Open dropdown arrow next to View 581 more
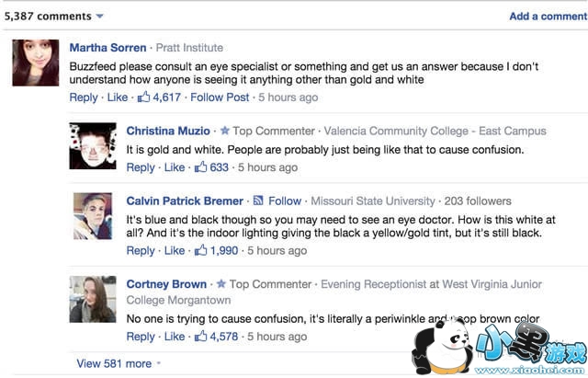This screenshot has width=588, height=378. [x=161, y=364]
